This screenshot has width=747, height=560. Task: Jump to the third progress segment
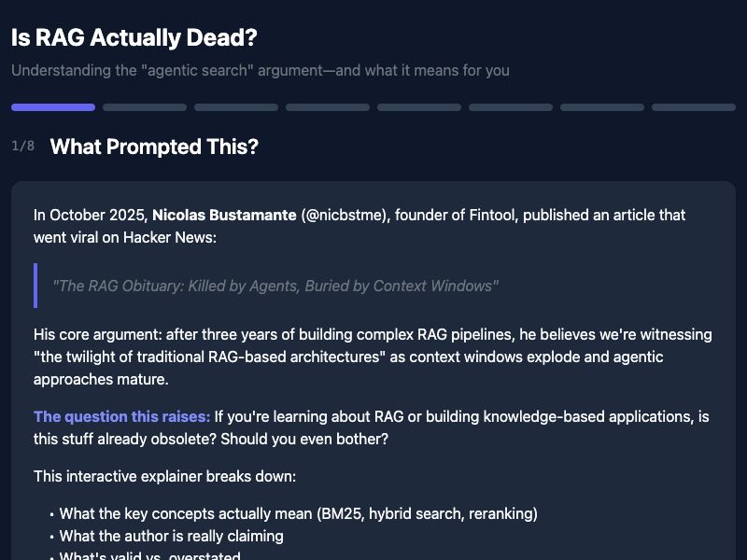[x=235, y=107]
